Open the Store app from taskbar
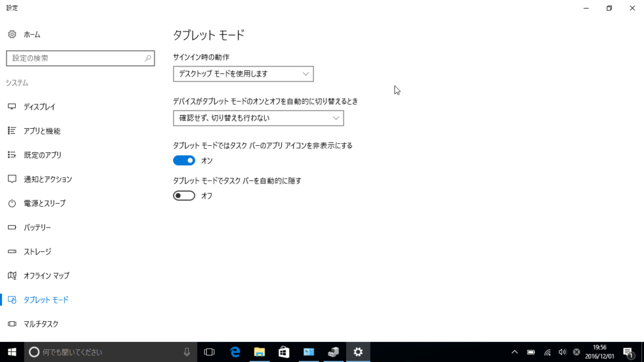The height and width of the screenshot is (362, 644). [284, 352]
